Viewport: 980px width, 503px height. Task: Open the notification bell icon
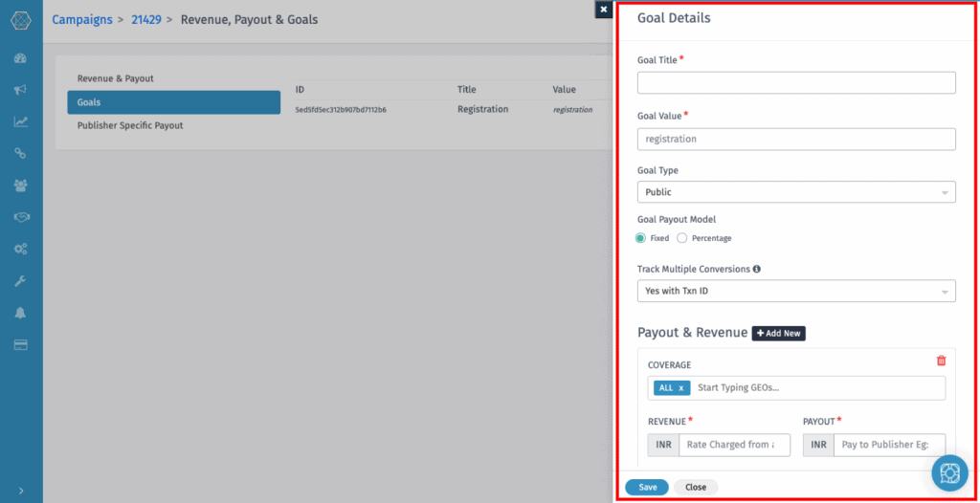(x=20, y=313)
